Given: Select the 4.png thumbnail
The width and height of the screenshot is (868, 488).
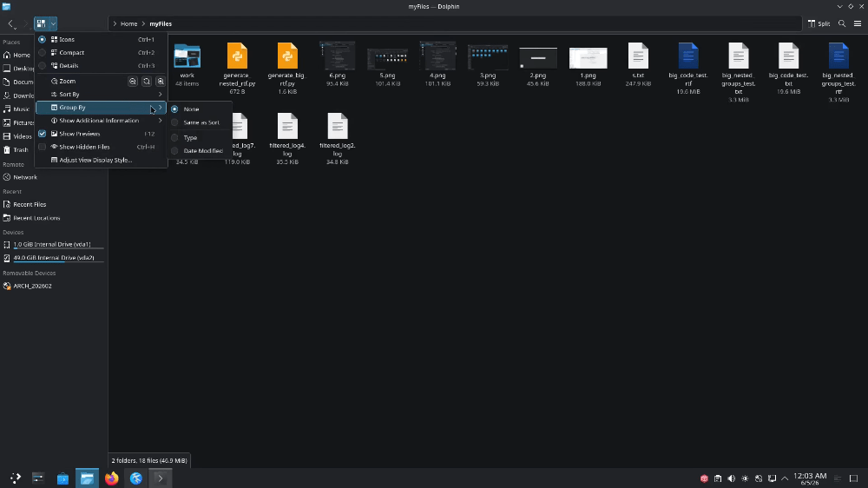Looking at the screenshot, I should tap(437, 56).
